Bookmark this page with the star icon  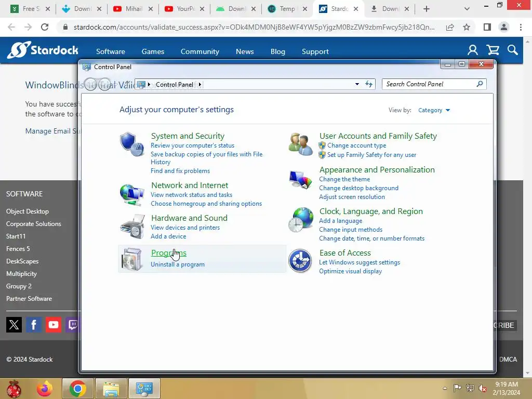[x=467, y=27]
